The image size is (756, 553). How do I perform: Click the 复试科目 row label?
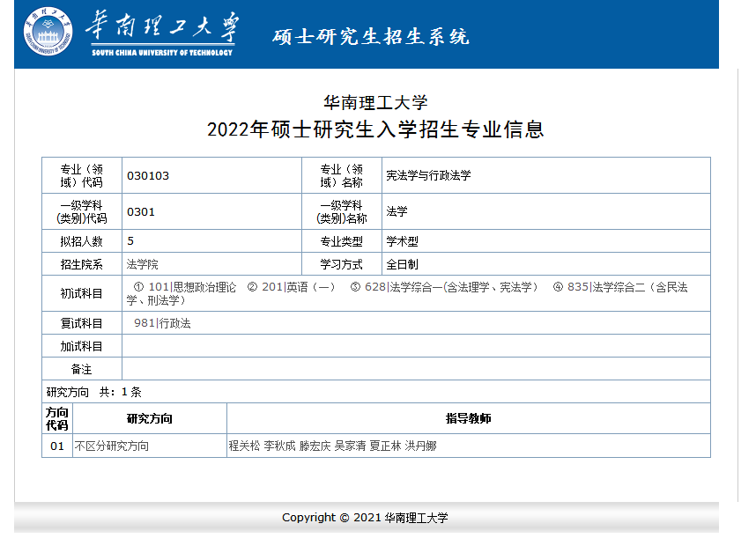[x=81, y=323]
